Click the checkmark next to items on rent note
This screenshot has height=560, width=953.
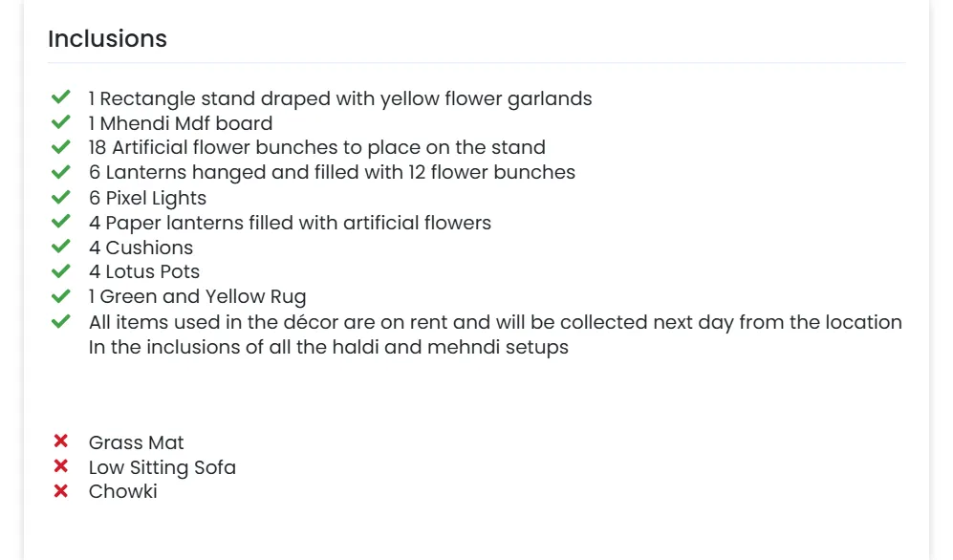[61, 321]
